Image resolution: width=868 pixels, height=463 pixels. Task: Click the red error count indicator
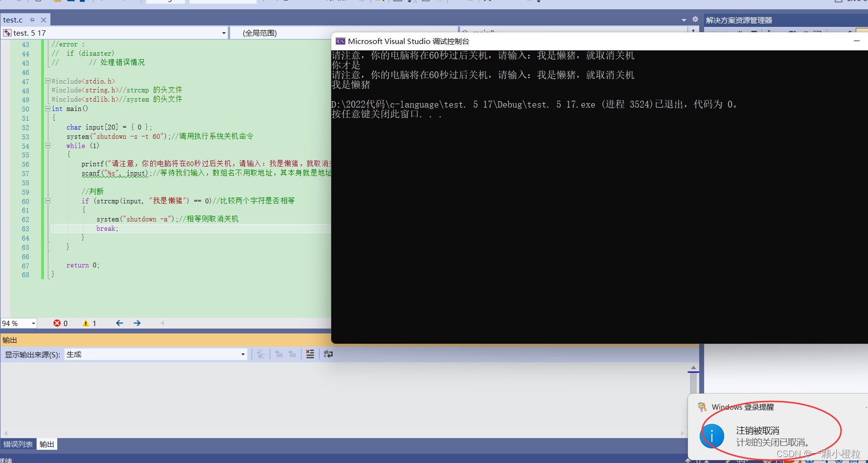(61, 323)
